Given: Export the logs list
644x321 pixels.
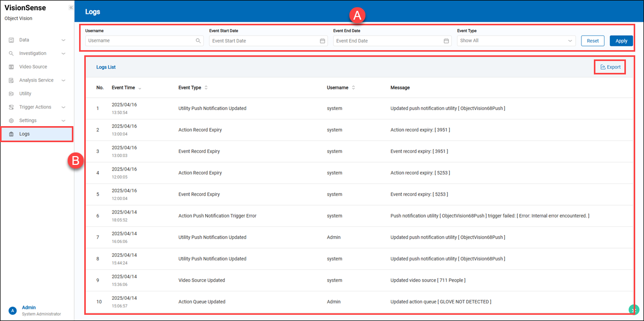Looking at the screenshot, I should (610, 67).
